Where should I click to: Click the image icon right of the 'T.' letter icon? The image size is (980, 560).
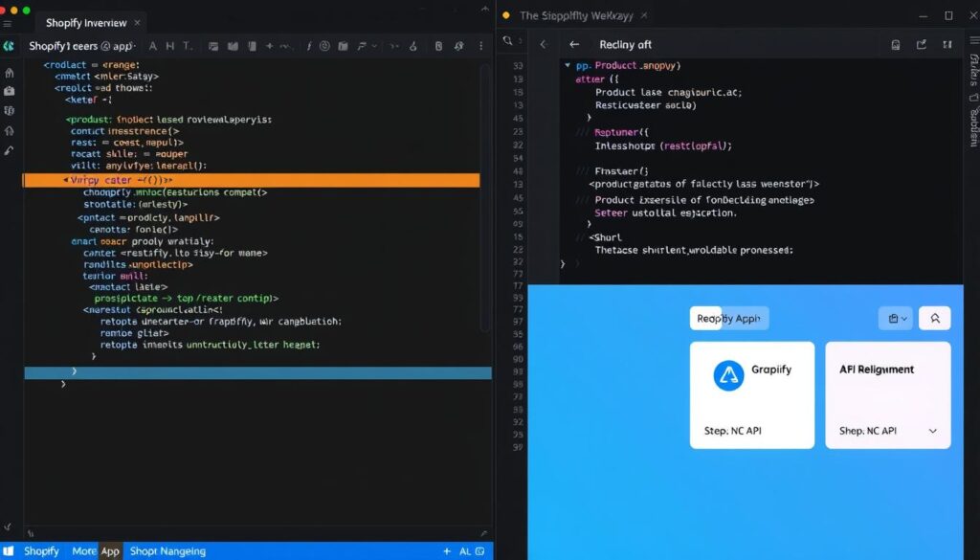click(213, 46)
